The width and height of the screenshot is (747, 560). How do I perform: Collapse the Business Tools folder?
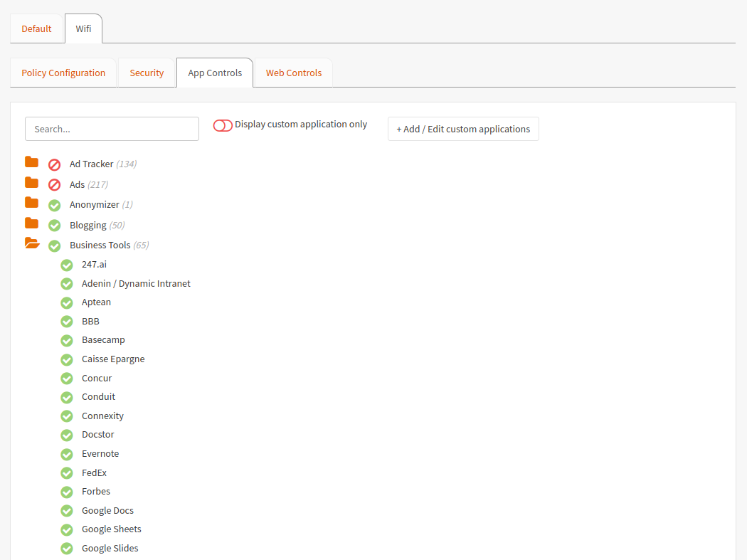32,243
